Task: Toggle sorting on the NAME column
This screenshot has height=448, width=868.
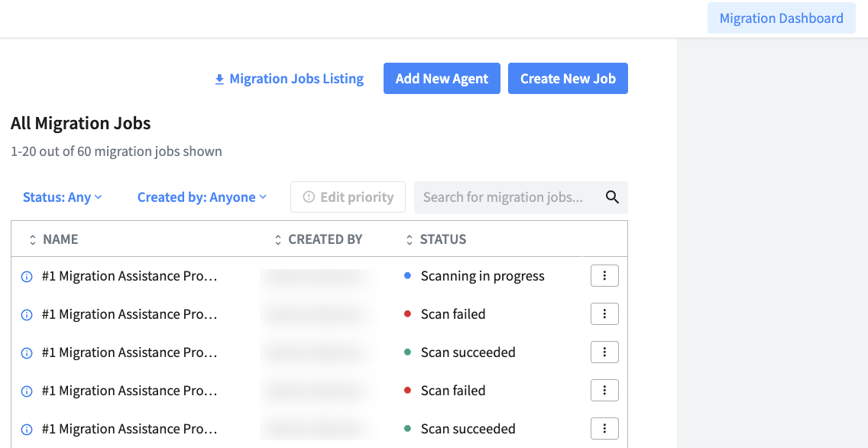Action: 32,239
